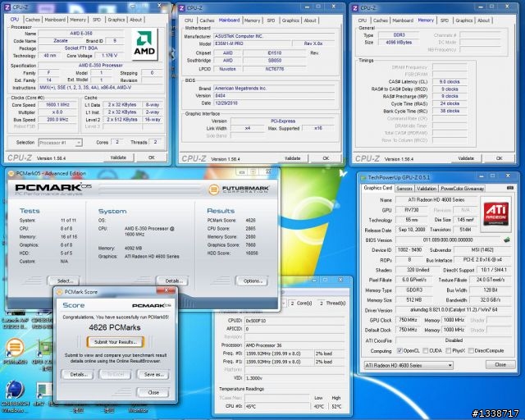Click the Southbridge value SB850
The height and width of the screenshot is (420, 525).
275,61
